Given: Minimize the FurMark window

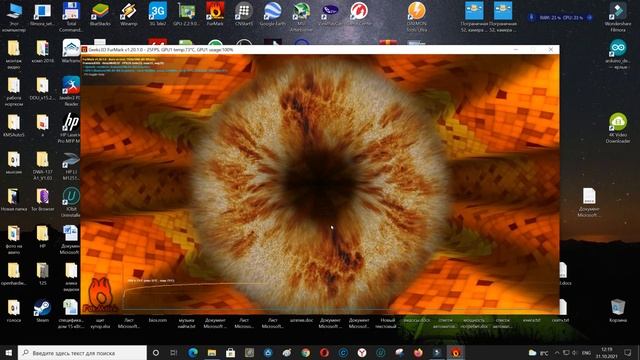Looking at the screenshot, I should (x=516, y=49).
